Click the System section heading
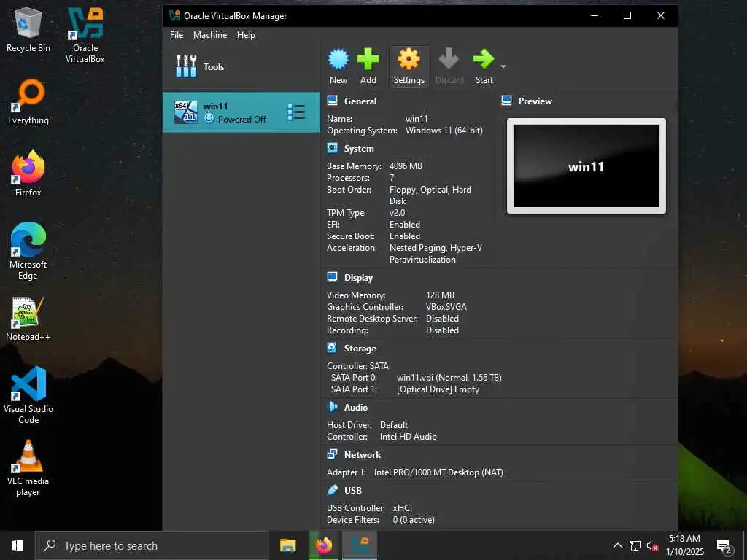 tap(359, 149)
